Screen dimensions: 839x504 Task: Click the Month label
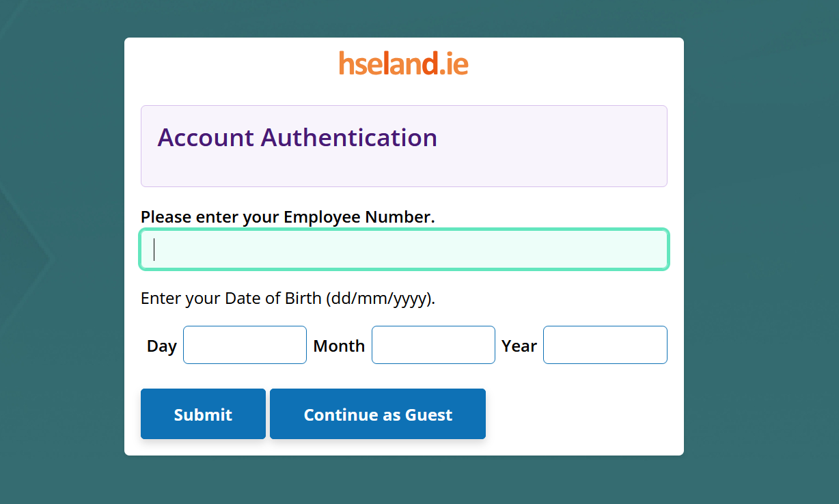pyautogui.click(x=339, y=346)
